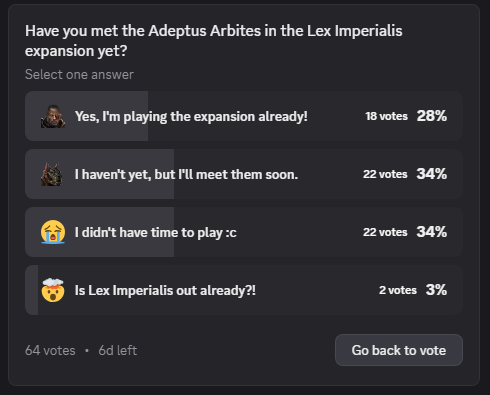Click the exploding head emoji

coord(53,290)
